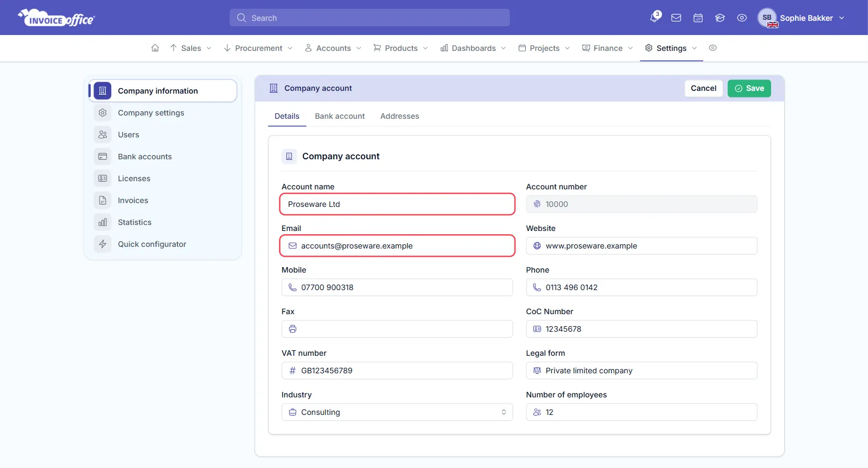Click the Cancel button
The height and width of the screenshot is (468, 868).
coord(704,88)
